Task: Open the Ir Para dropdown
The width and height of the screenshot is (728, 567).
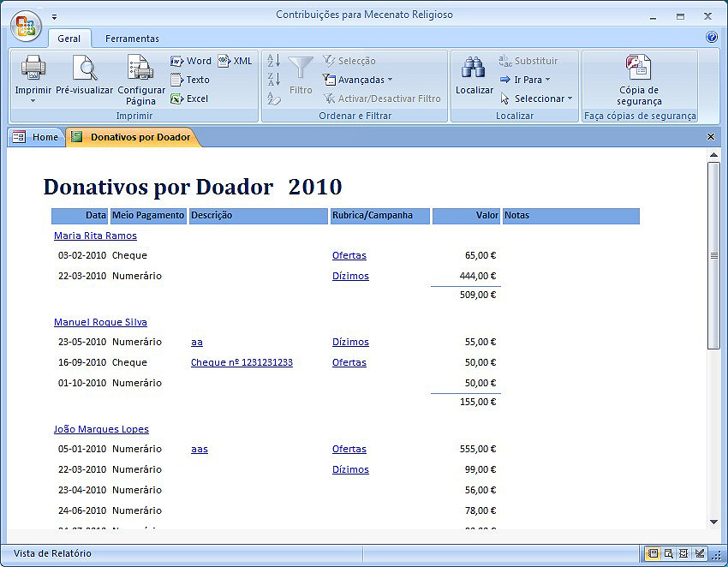Action: click(525, 80)
